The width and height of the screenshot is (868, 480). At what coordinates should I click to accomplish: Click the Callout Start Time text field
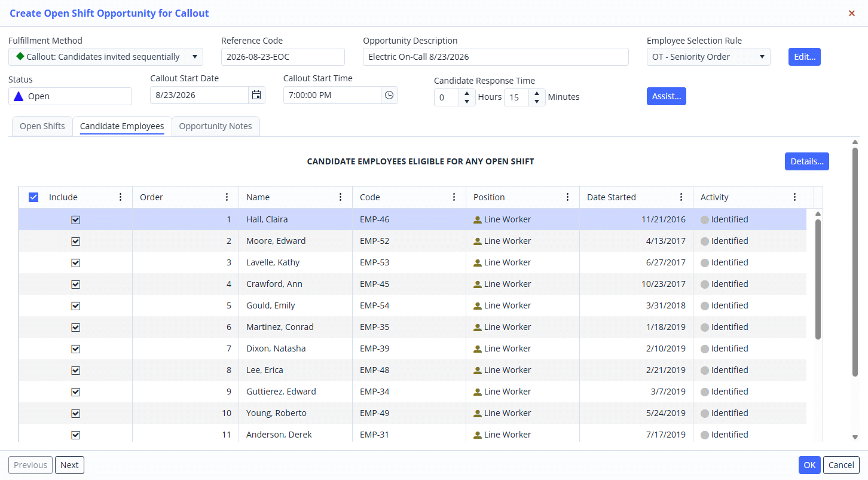(x=332, y=95)
